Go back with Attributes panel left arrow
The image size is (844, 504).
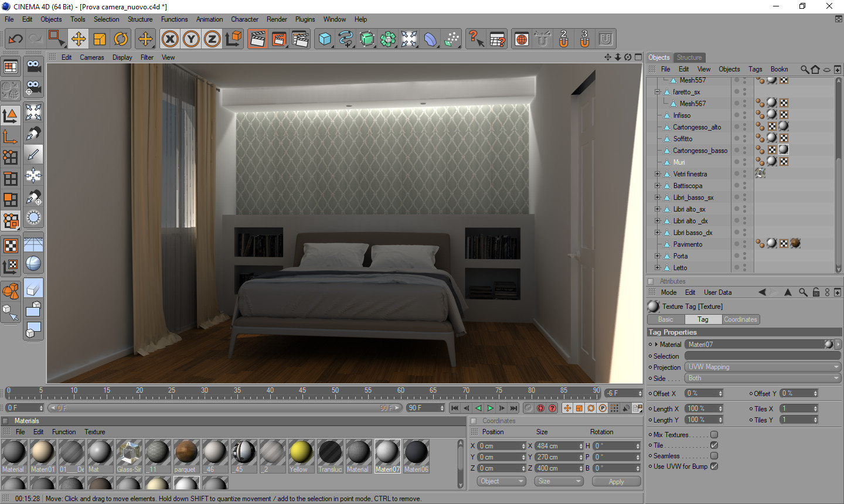coord(762,292)
